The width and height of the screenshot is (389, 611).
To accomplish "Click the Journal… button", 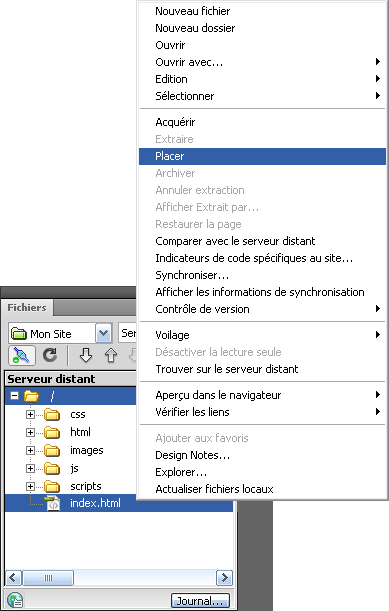I will 200,600.
